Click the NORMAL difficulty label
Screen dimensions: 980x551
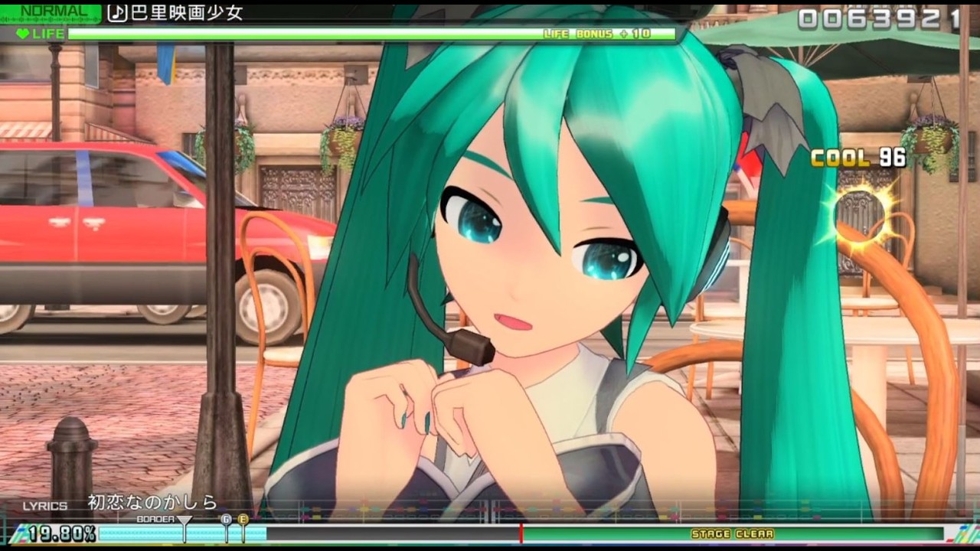52,11
